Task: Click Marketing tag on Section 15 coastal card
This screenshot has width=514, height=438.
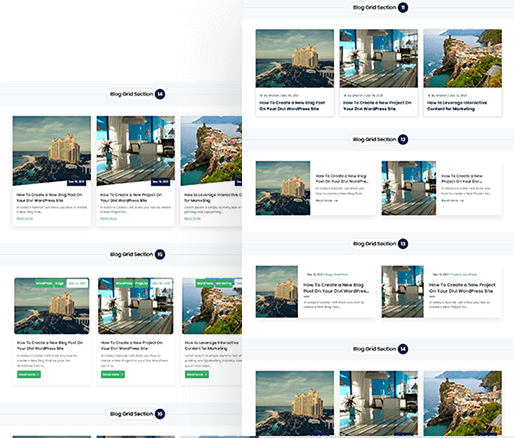Action: pos(223,283)
